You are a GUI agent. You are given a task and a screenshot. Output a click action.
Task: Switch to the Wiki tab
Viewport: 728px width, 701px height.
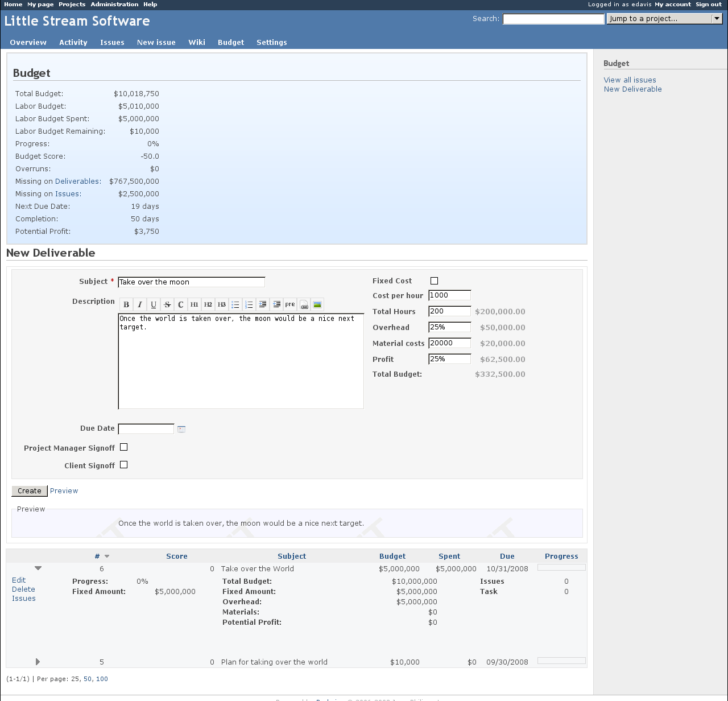pyautogui.click(x=197, y=43)
